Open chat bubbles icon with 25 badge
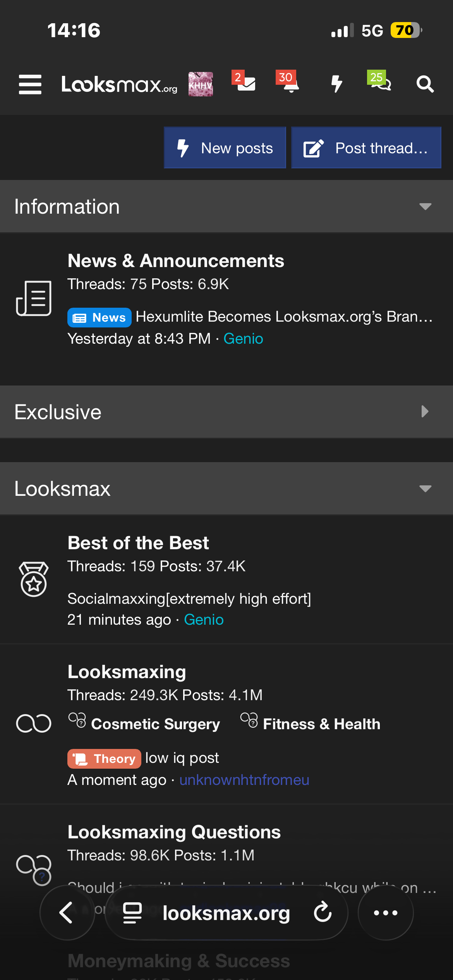453x980 pixels. coord(379,81)
